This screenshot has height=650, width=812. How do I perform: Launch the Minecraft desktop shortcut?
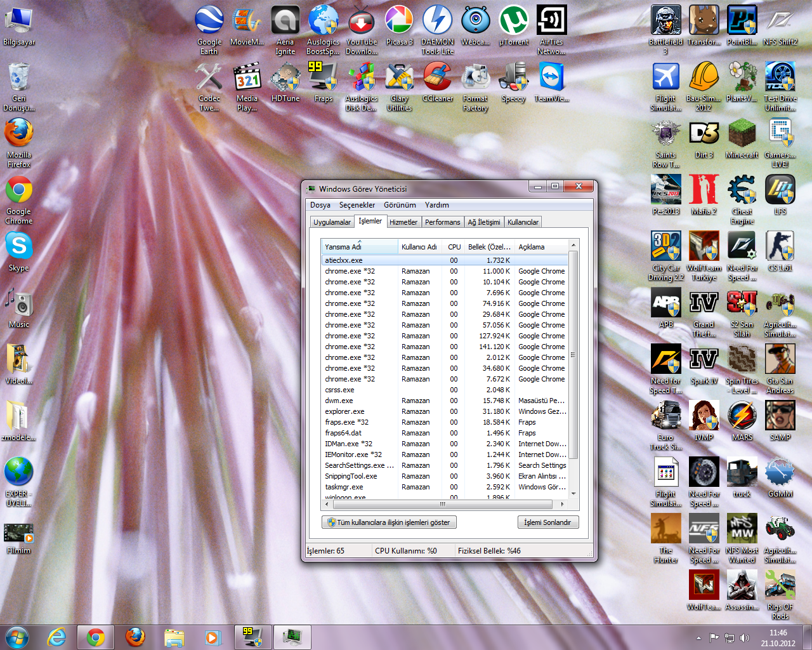coord(742,138)
